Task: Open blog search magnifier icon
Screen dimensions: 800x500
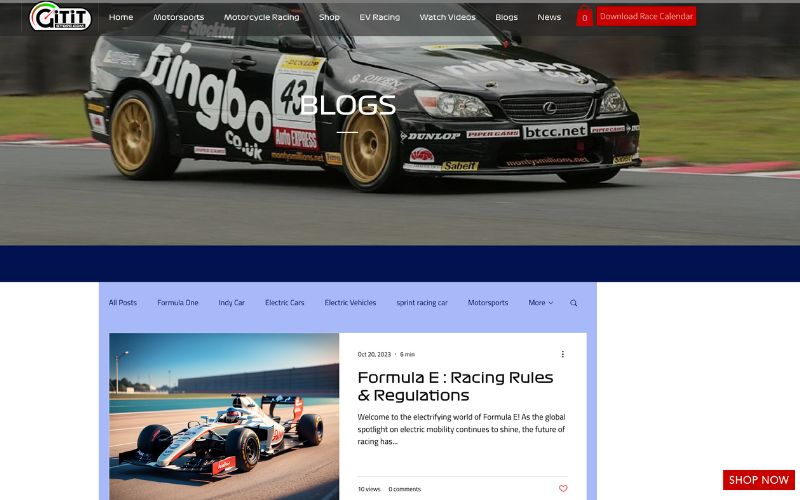Action: click(x=573, y=303)
